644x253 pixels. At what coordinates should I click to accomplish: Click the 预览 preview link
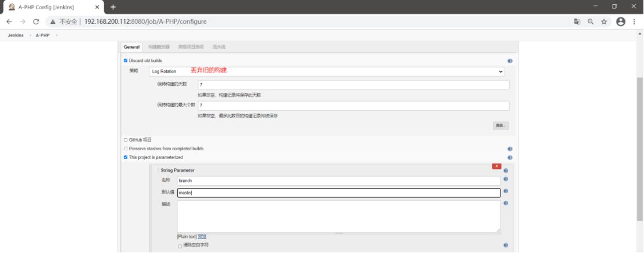[x=202, y=237]
